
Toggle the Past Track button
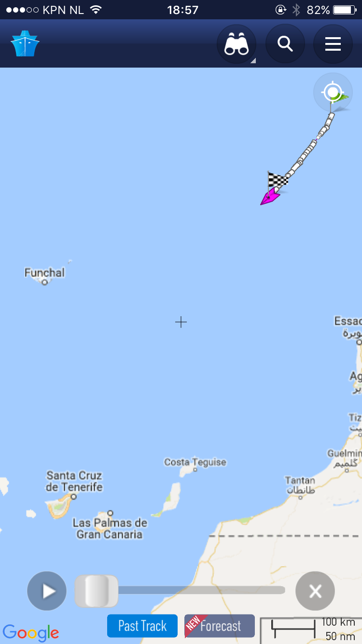click(142, 626)
